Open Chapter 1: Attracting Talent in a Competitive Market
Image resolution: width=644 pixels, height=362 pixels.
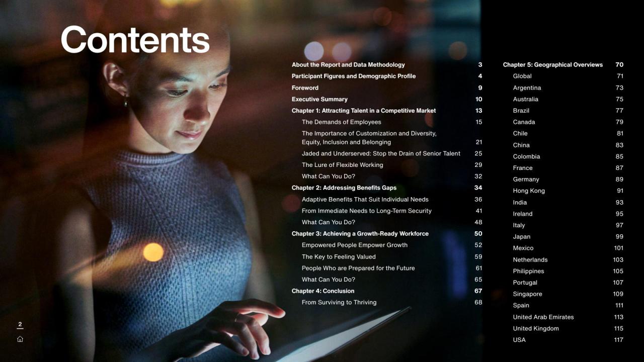(x=364, y=111)
